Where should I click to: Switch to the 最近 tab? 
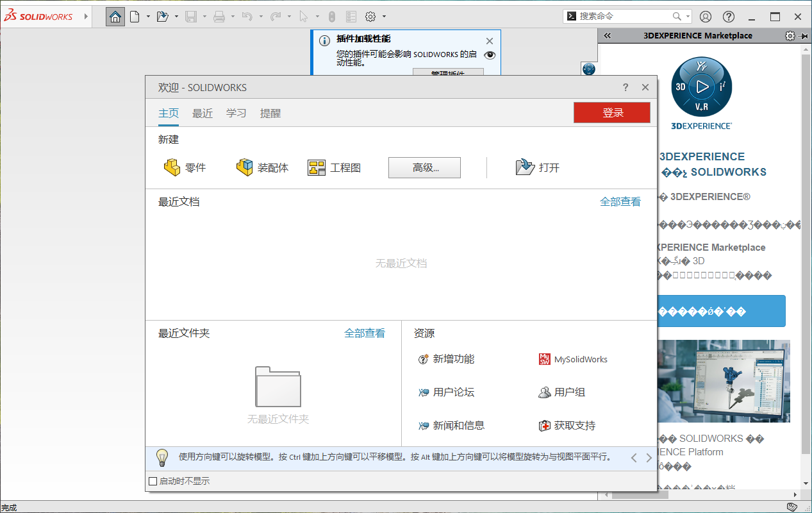pyautogui.click(x=203, y=113)
